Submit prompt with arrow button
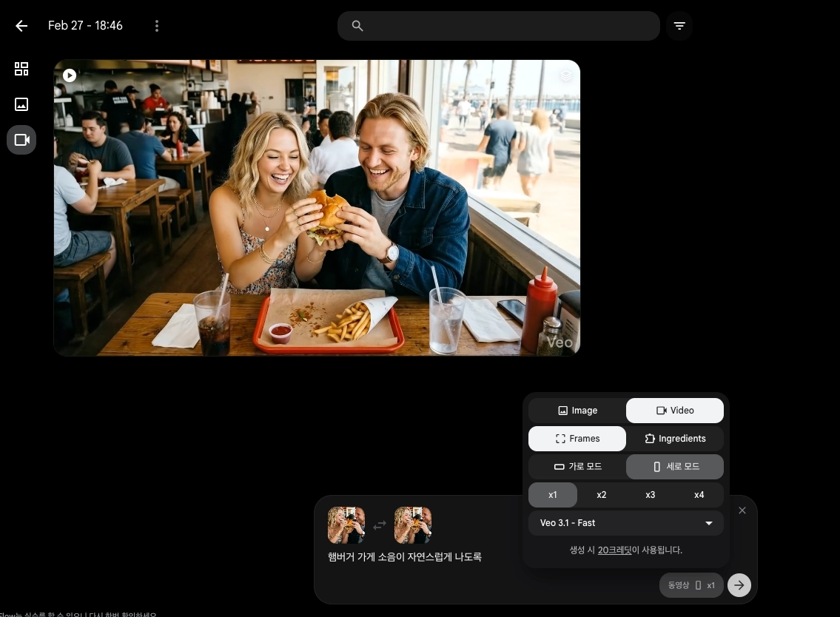The height and width of the screenshot is (617, 840). coord(739,585)
